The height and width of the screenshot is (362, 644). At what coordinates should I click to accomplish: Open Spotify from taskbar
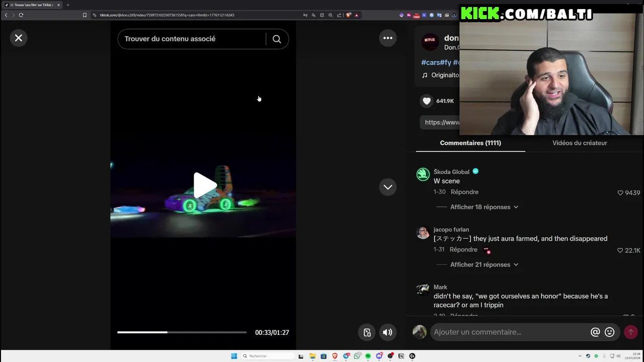click(x=368, y=356)
